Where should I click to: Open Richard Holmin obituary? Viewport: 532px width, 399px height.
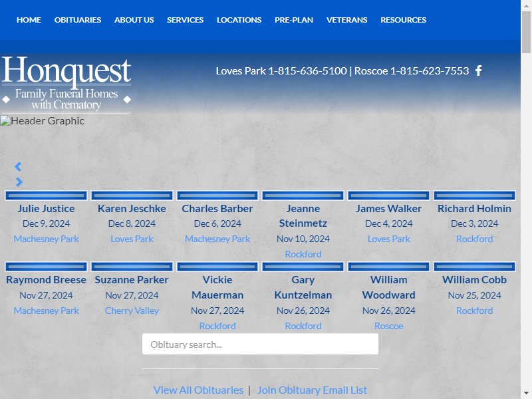pyautogui.click(x=474, y=209)
